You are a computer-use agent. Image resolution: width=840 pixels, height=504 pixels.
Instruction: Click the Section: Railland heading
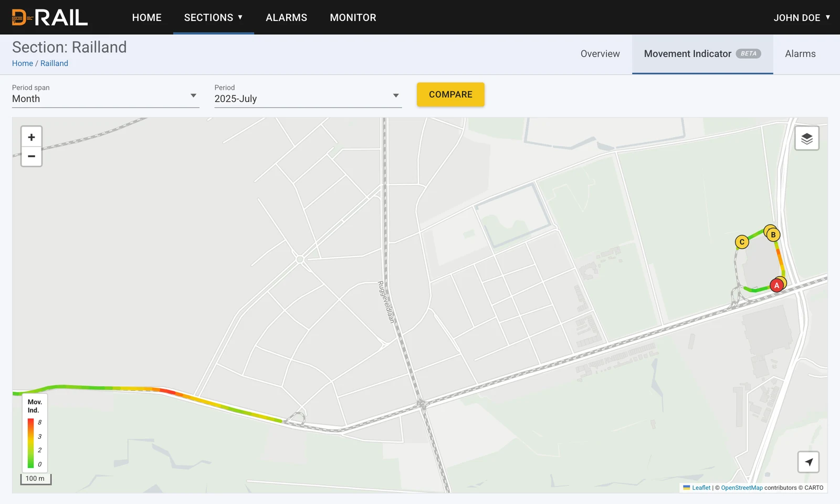tap(69, 47)
